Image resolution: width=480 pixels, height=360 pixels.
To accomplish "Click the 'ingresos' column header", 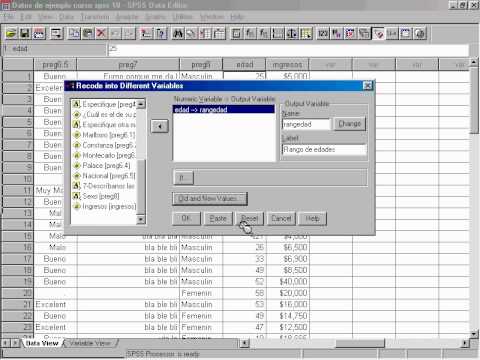I will point(287,64).
